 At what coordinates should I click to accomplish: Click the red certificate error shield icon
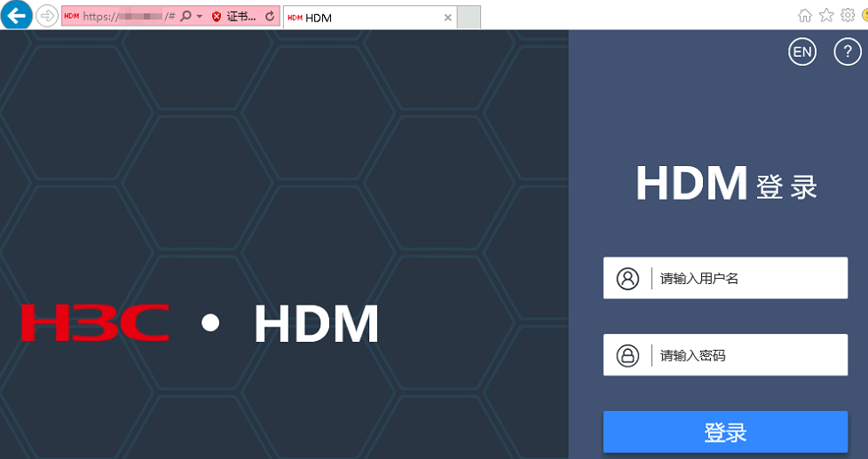217,17
